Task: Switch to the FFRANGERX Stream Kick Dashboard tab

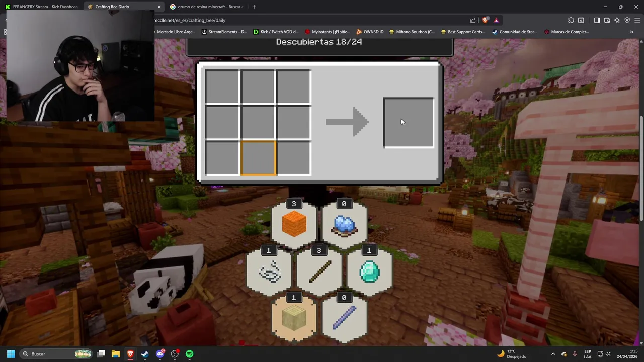Action: tap(41, 7)
